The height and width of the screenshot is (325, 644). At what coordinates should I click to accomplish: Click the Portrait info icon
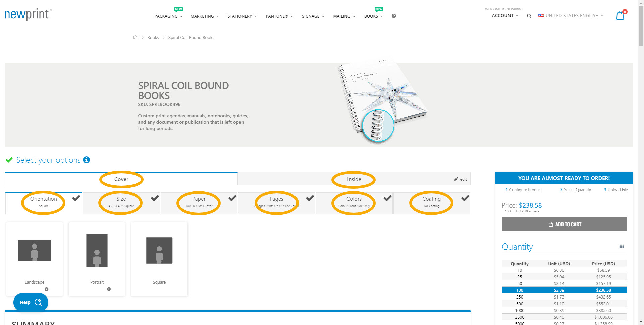click(x=109, y=289)
